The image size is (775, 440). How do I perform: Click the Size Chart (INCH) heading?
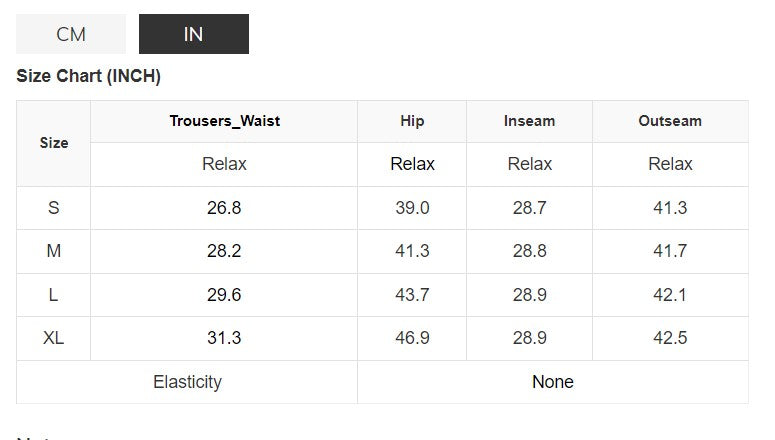point(89,76)
